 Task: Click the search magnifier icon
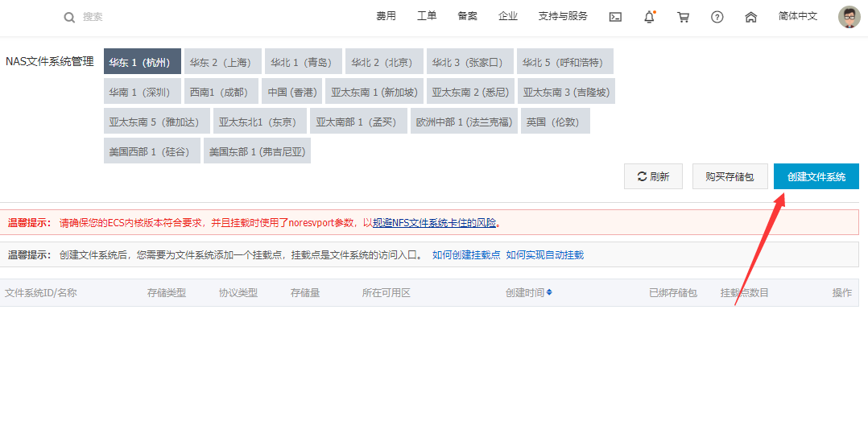[69, 18]
